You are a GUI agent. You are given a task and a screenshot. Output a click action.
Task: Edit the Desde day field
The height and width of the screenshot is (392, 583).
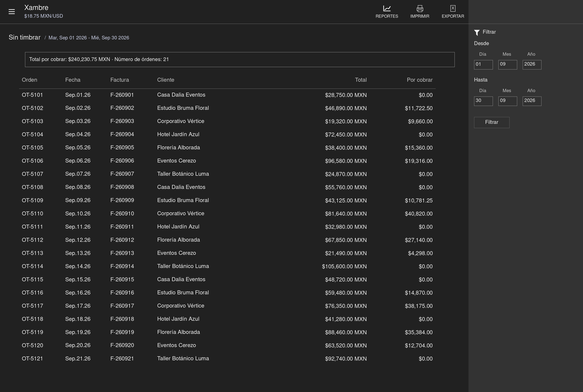coord(483,65)
